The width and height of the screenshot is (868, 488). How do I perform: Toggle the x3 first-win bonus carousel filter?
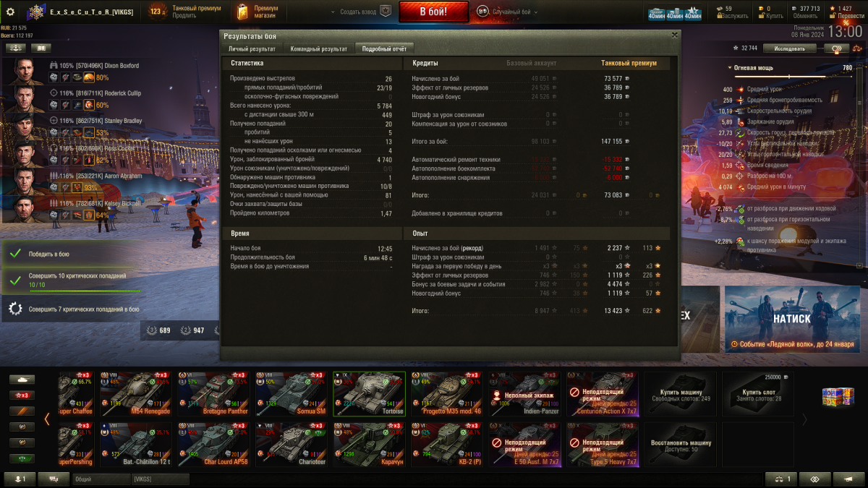[22, 395]
